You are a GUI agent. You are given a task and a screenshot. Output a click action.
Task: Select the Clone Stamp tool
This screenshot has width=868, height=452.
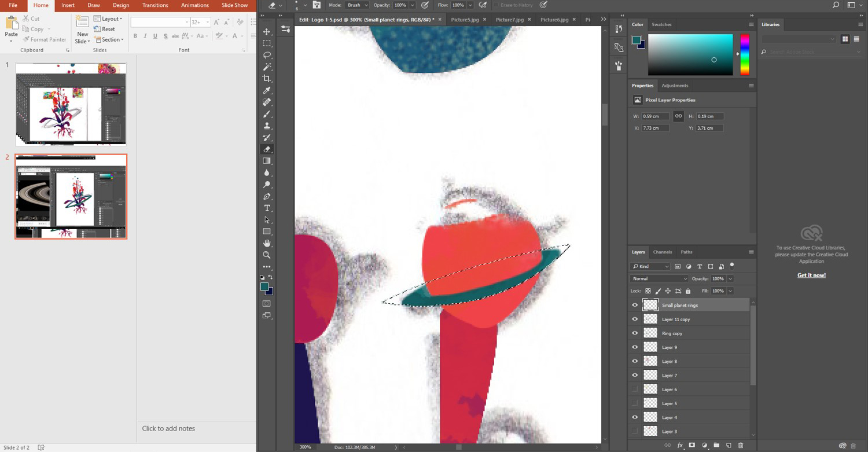(x=267, y=126)
